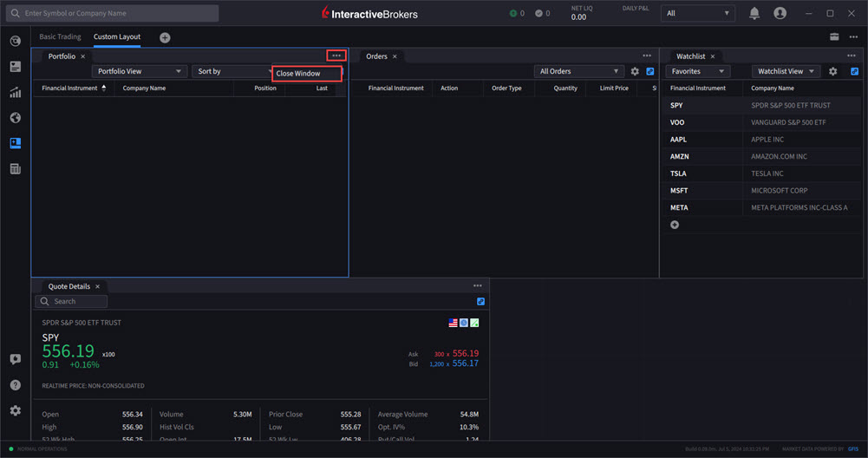
Task: Close the Portfolio tab with its x
Action: [x=83, y=56]
